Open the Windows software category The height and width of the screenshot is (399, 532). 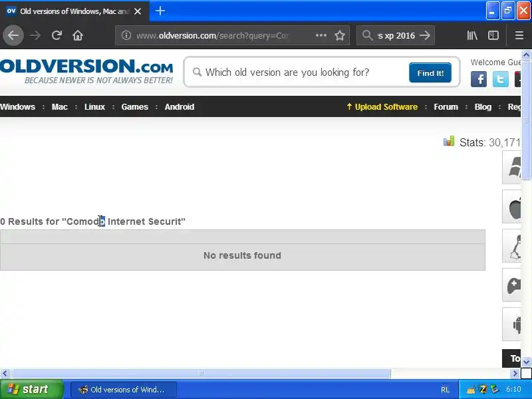point(18,107)
